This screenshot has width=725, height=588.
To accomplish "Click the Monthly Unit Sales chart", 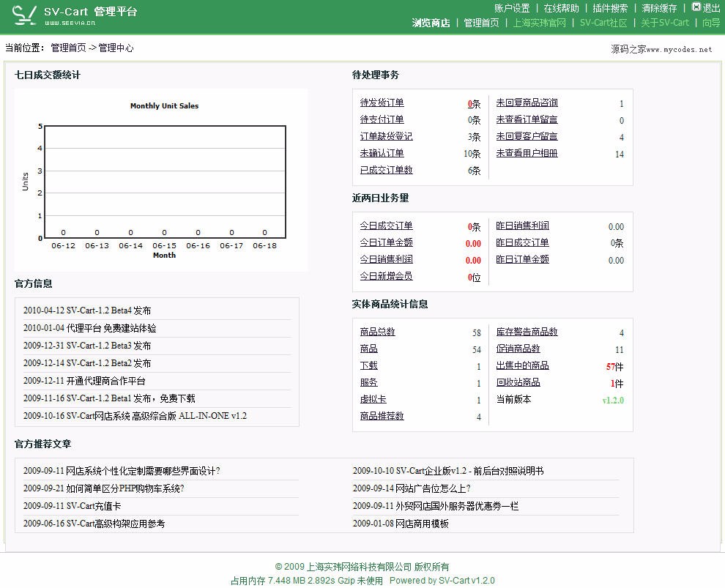I will coord(161,180).
